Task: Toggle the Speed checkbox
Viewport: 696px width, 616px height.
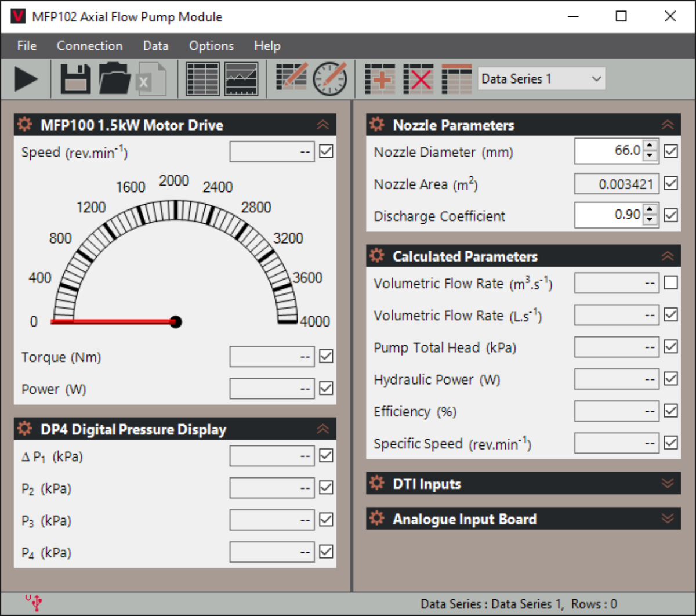Action: [x=327, y=151]
